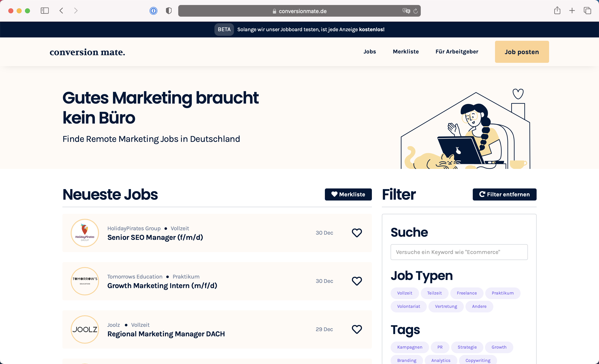Enable the Freelance job type filter

point(467,293)
